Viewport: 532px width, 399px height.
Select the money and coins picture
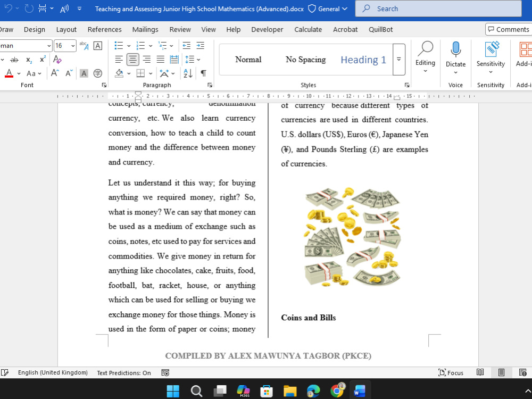pos(353,237)
